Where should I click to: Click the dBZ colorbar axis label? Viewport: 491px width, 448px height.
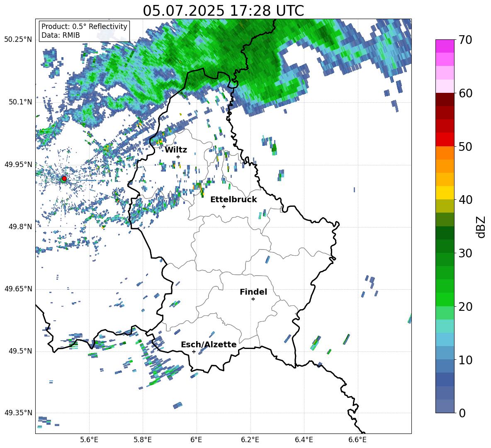pos(480,227)
